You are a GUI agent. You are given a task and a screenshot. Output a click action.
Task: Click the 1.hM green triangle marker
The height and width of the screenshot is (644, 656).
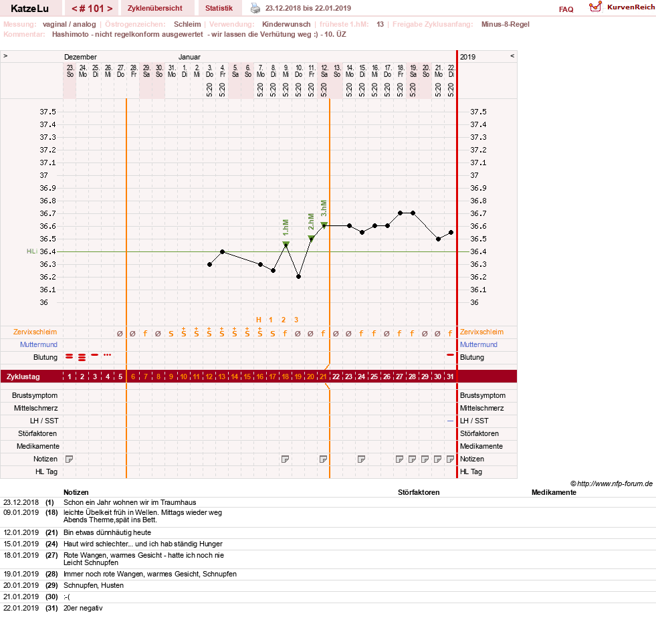(x=286, y=243)
